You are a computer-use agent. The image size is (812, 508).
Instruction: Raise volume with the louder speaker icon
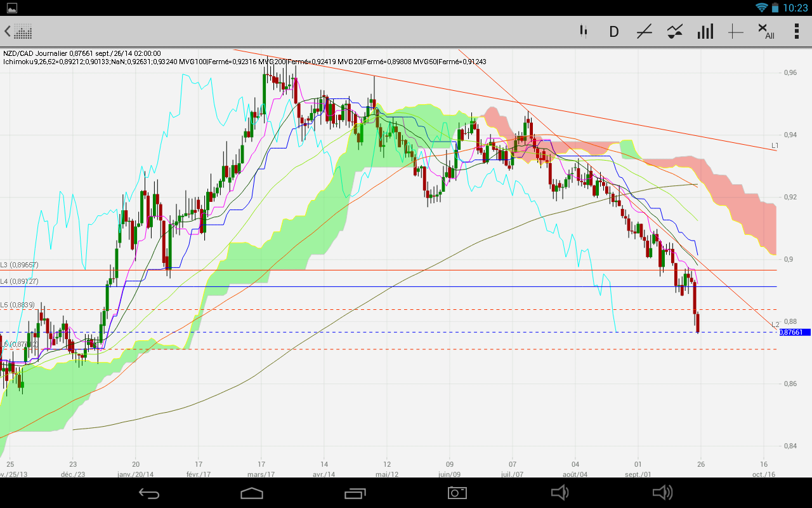point(662,493)
